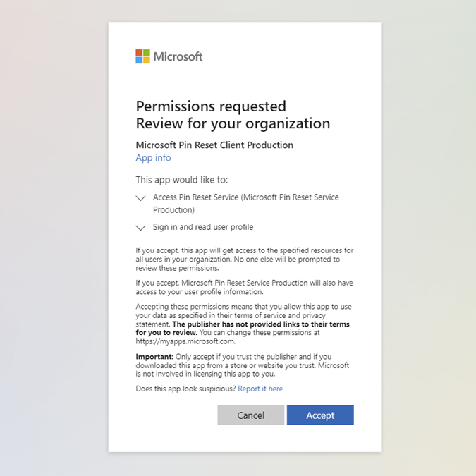The width and height of the screenshot is (476, 476).
Task: Follow the 'Report it here' link
Action: pos(260,389)
